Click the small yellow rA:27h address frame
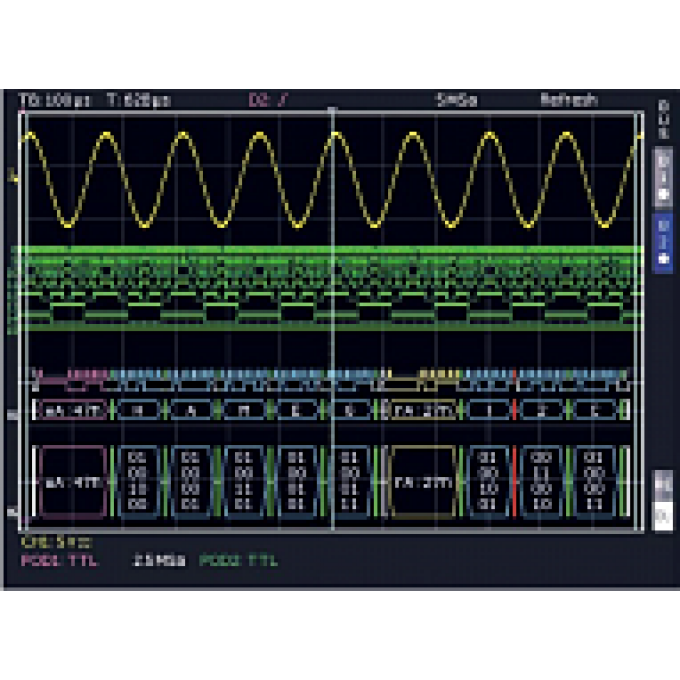The height and width of the screenshot is (680, 680). (x=423, y=410)
